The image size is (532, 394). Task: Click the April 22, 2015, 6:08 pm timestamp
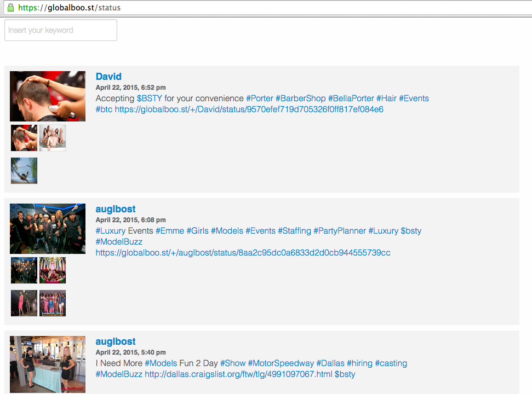tap(130, 220)
